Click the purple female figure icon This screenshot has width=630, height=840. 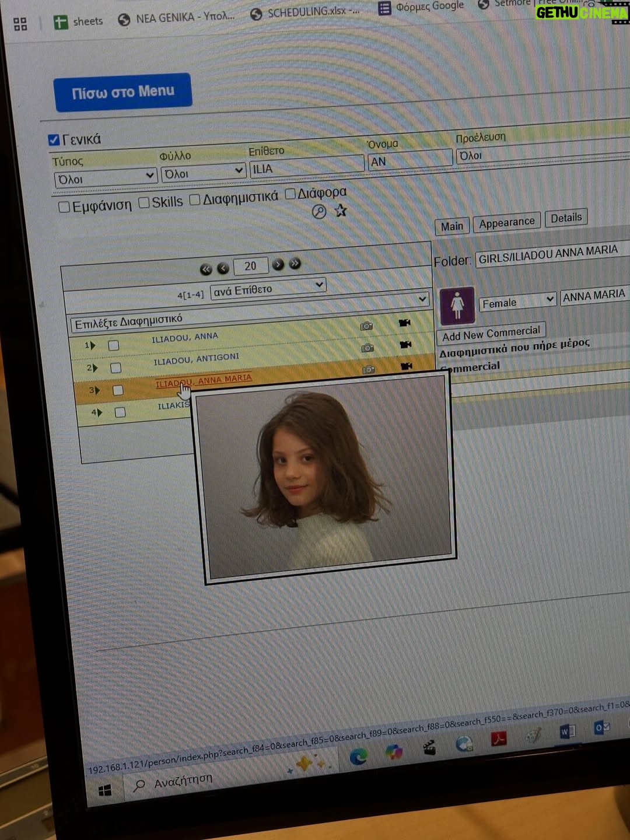coord(457,306)
